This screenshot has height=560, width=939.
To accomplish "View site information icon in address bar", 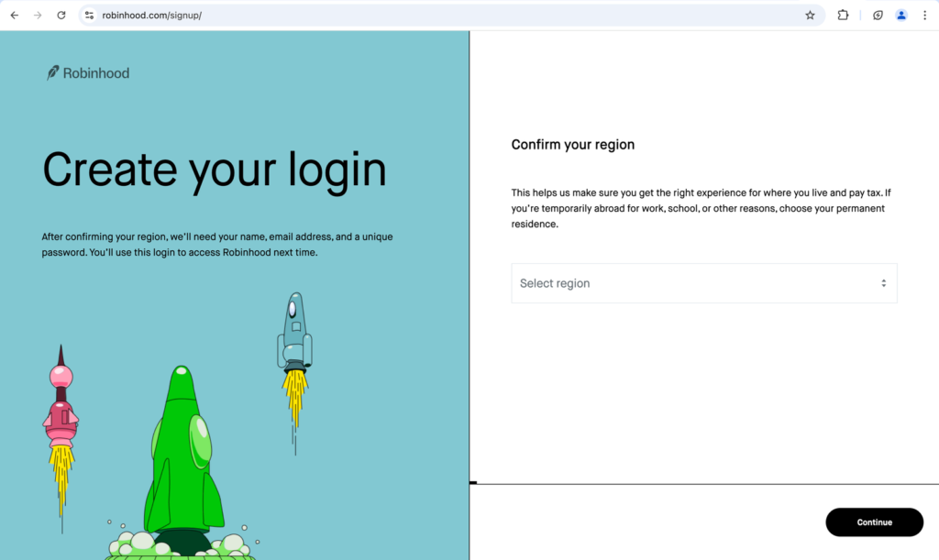I will tap(89, 15).
